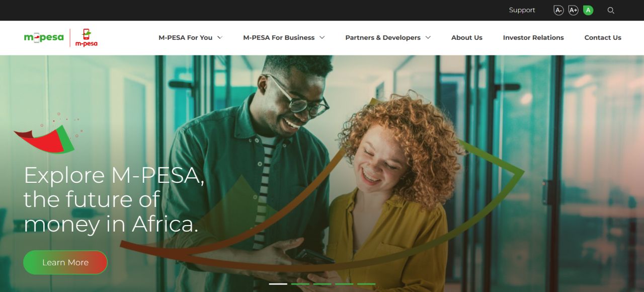Viewport: 644px width, 292px height.
Task: Expand the Partners & Developers chevron
Action: (428, 38)
